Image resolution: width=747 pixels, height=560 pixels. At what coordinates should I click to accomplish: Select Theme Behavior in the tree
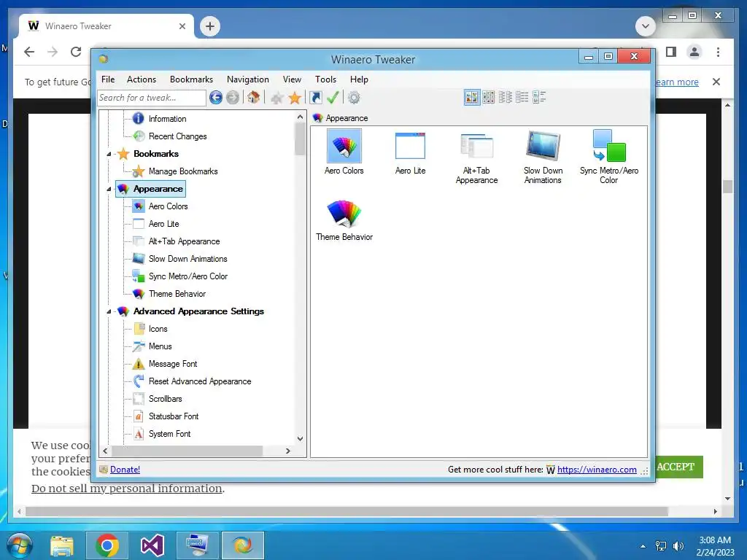click(x=177, y=294)
